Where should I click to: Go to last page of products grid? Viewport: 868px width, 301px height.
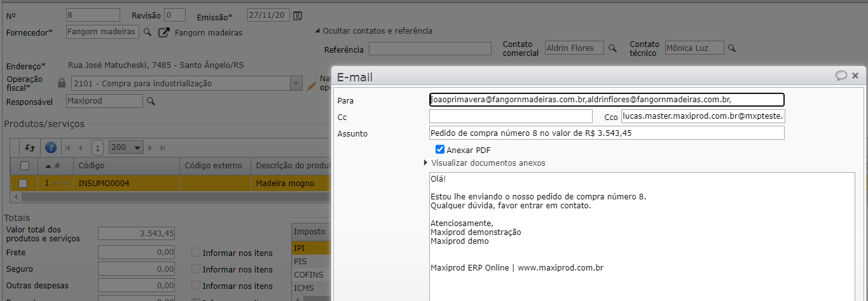click(x=163, y=148)
